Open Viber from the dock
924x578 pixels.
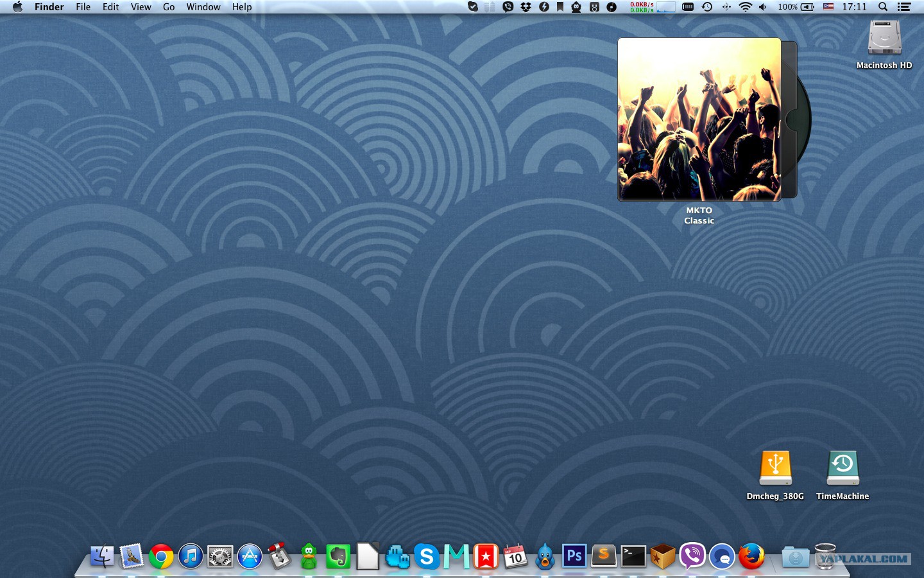(x=692, y=556)
